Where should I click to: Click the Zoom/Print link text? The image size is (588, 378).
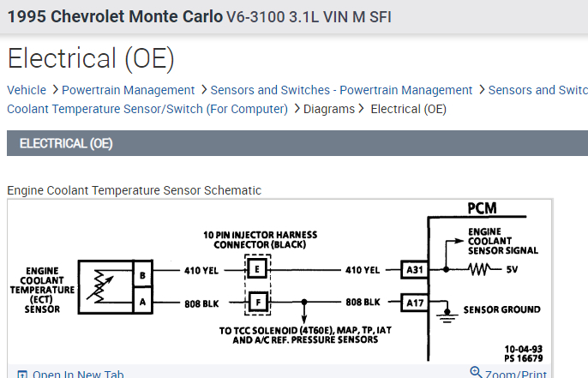click(517, 374)
